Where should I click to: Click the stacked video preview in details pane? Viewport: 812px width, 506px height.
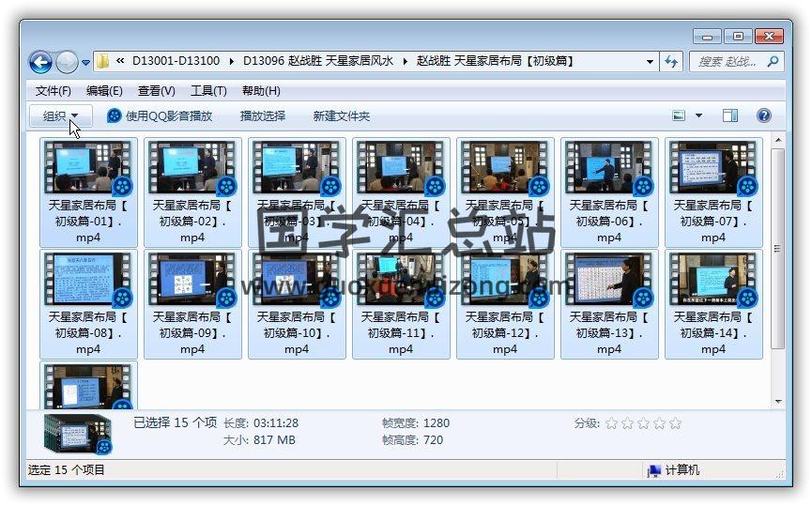coord(78,434)
